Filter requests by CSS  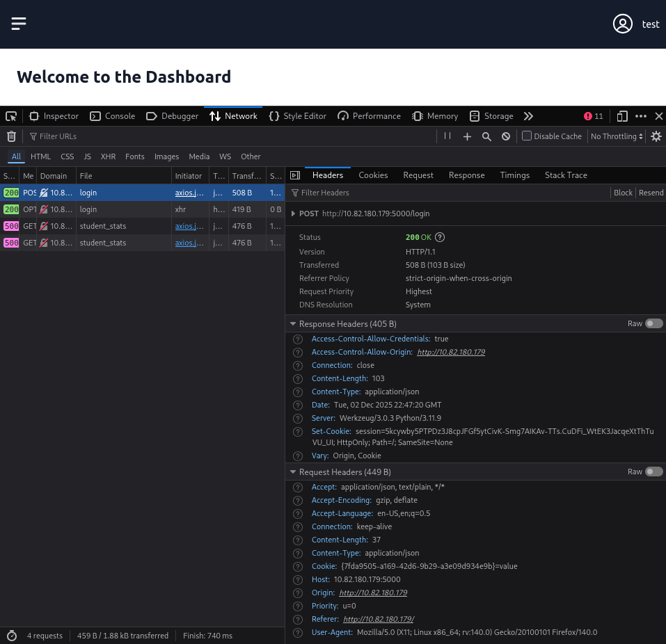click(x=67, y=156)
